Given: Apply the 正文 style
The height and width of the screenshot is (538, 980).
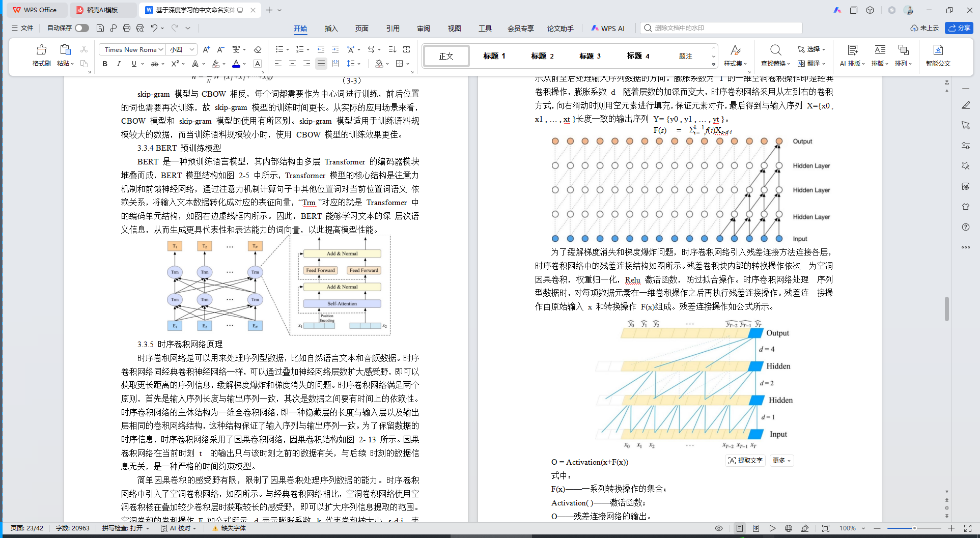Looking at the screenshot, I should pyautogui.click(x=446, y=56).
